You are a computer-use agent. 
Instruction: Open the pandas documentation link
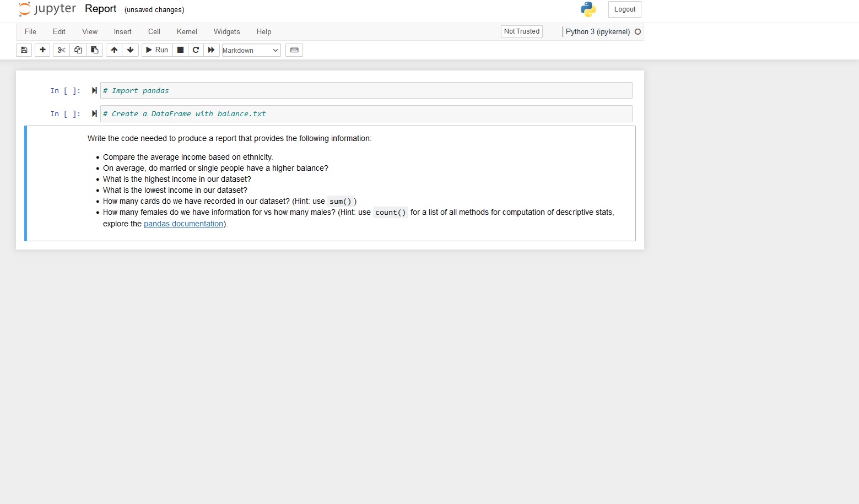182,224
